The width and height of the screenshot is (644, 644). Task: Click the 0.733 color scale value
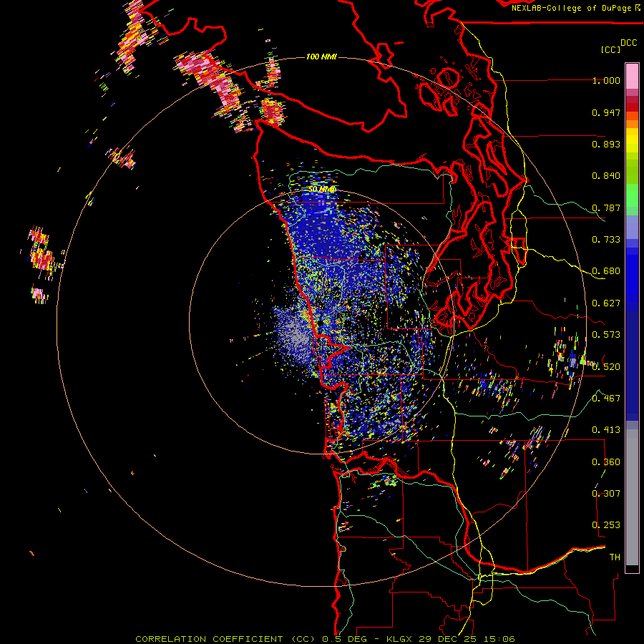click(x=606, y=240)
